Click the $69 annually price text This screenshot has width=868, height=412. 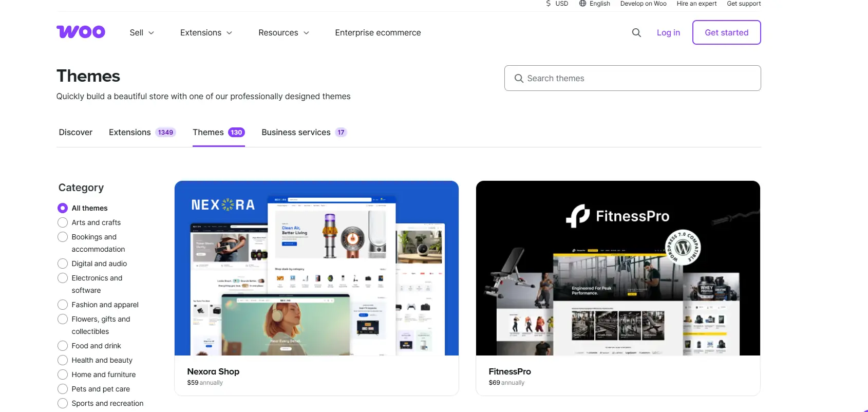[x=506, y=383]
